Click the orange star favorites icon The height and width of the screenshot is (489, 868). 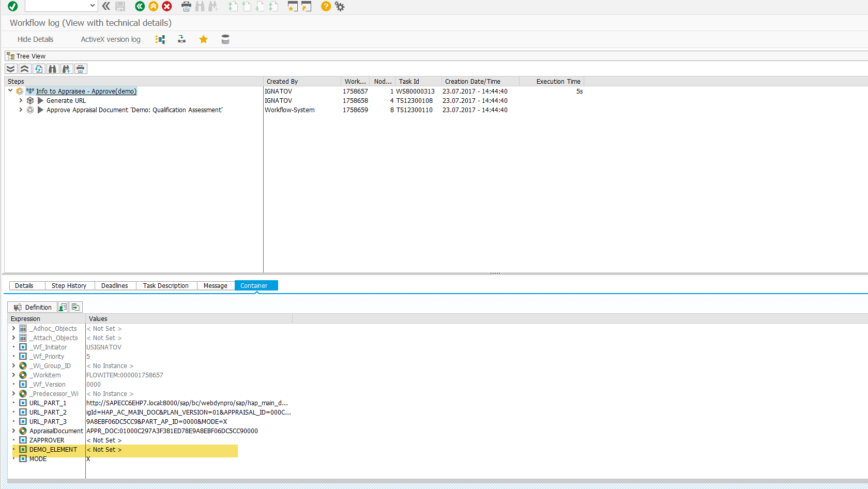coord(204,39)
